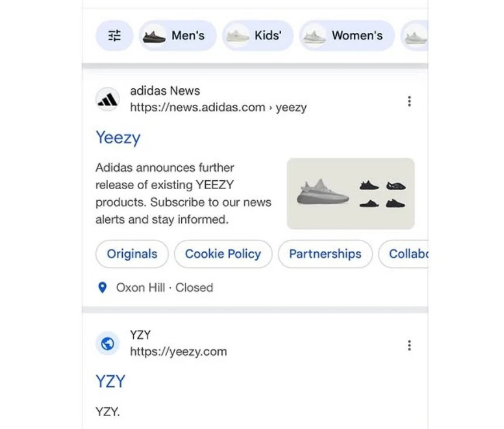Click the Yeezy sneakers image thumbnail
The height and width of the screenshot is (429, 504).
coord(350,193)
